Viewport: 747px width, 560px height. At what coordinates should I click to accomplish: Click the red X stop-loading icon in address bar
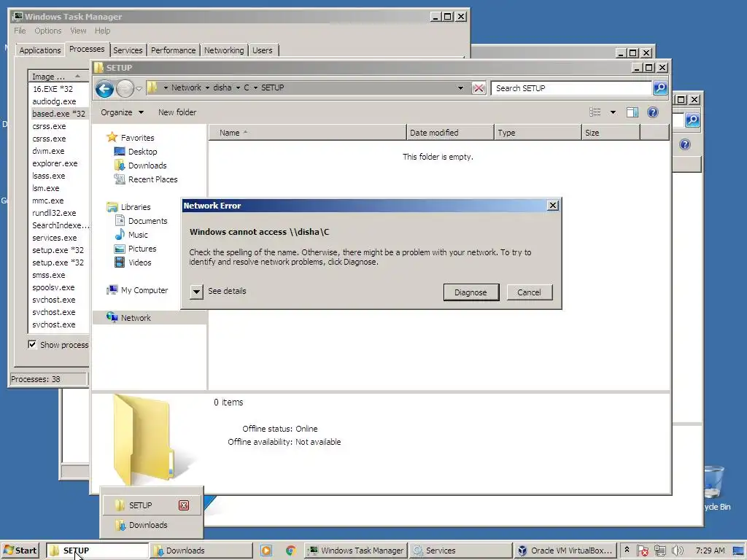(x=479, y=88)
